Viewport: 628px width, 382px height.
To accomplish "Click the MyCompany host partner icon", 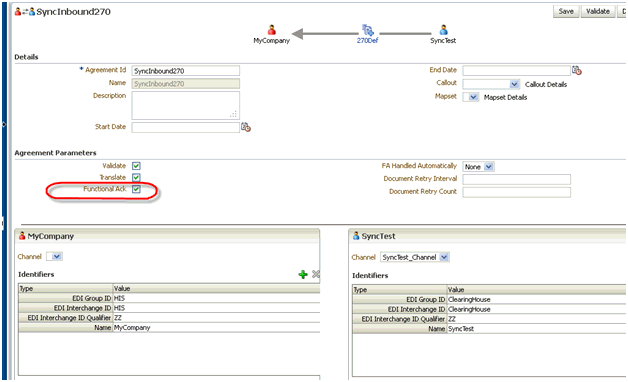I will click(x=272, y=30).
